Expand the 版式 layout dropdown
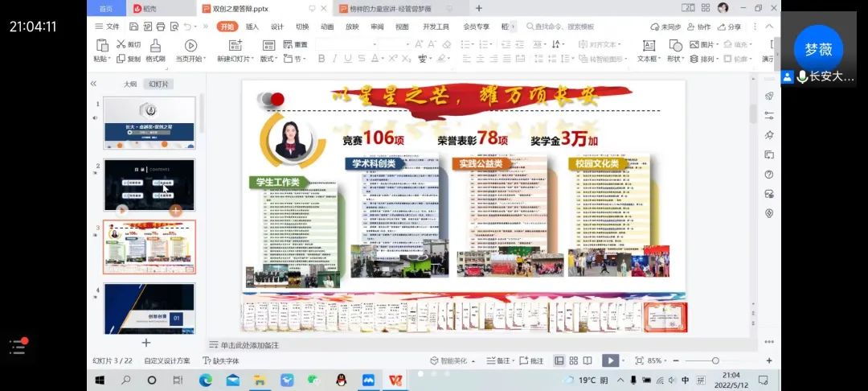This screenshot has height=391, width=868. click(x=268, y=59)
